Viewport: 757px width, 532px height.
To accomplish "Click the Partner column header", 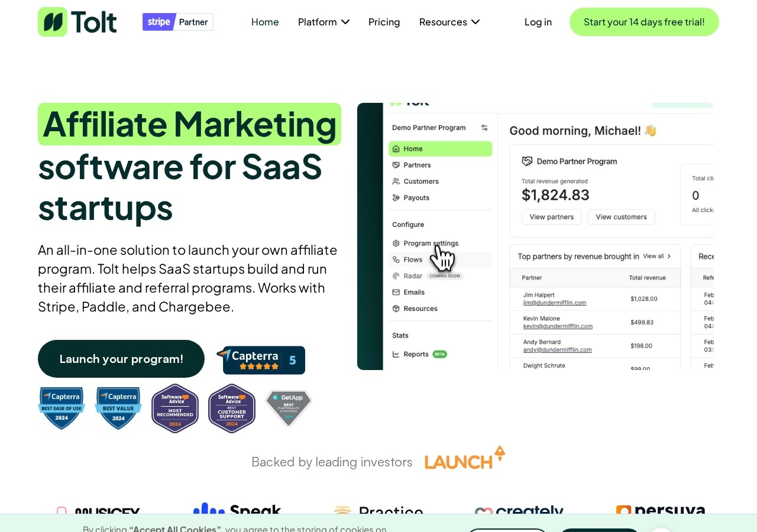I will coord(532,278).
